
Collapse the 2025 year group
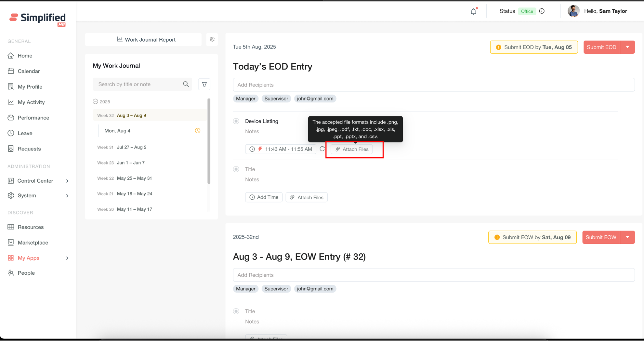(x=95, y=101)
